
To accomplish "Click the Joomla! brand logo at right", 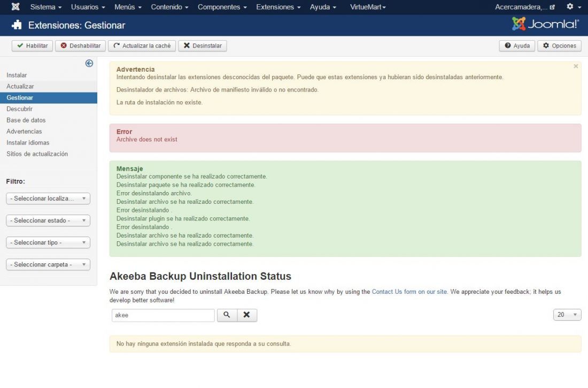I will tap(546, 24).
